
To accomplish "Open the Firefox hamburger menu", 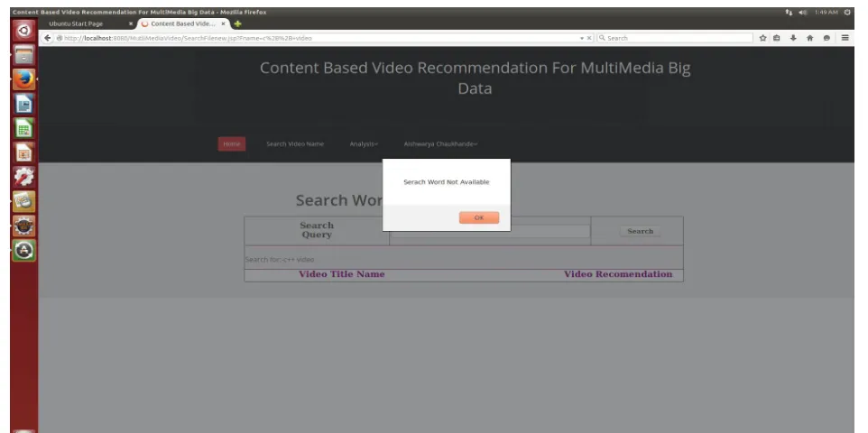I will pyautogui.click(x=845, y=38).
